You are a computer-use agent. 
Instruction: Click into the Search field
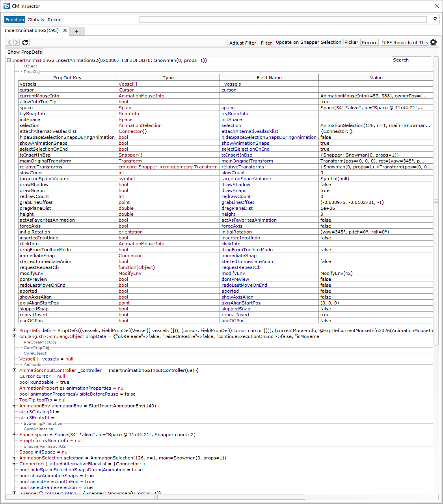point(411,60)
